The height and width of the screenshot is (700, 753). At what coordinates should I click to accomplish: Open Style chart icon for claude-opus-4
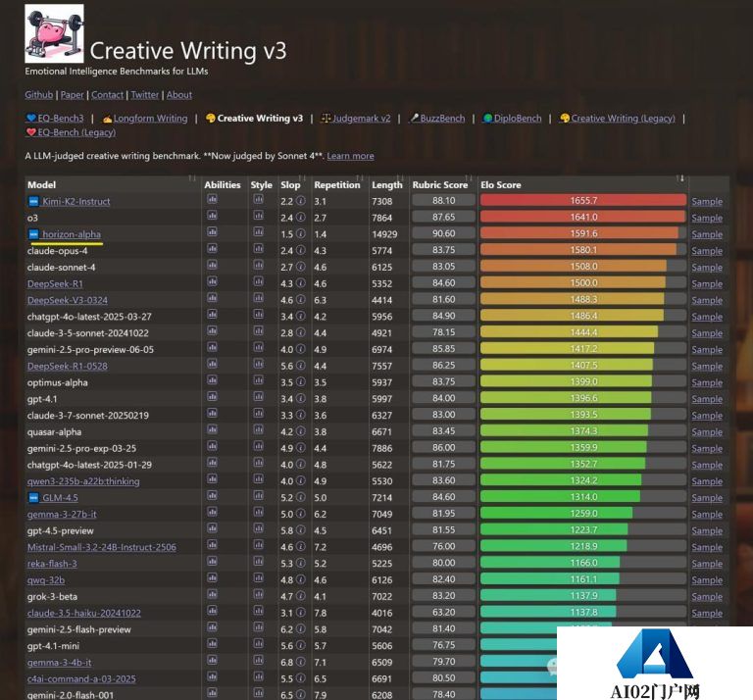coord(259,249)
